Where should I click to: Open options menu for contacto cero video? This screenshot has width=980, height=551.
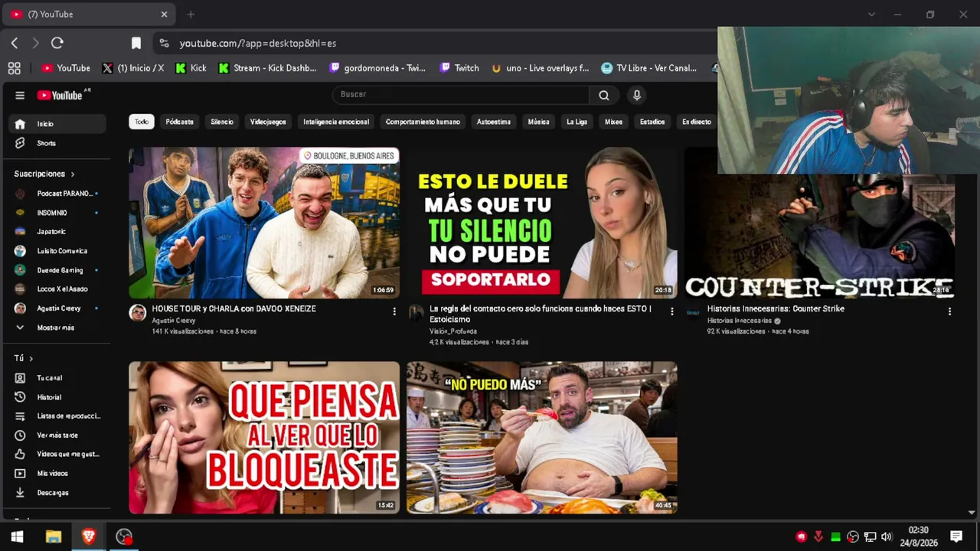(672, 311)
